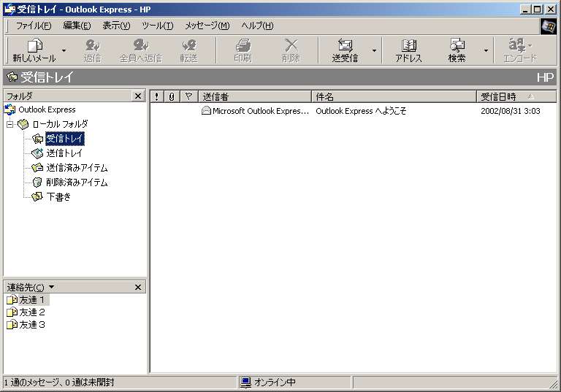Open the 削除済みアイテム (Deleted Items) folder
Image resolution: width=561 pixels, height=392 pixels.
click(76, 182)
